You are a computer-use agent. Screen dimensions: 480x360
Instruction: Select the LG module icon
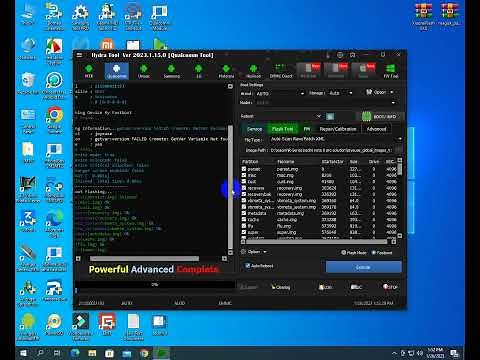[x=199, y=71]
